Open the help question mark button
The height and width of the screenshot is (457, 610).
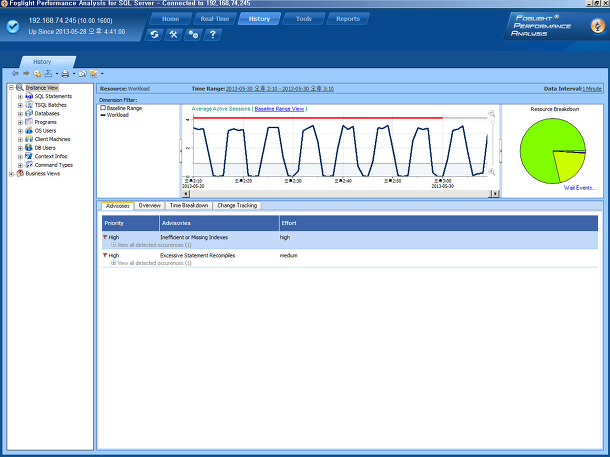[213, 35]
